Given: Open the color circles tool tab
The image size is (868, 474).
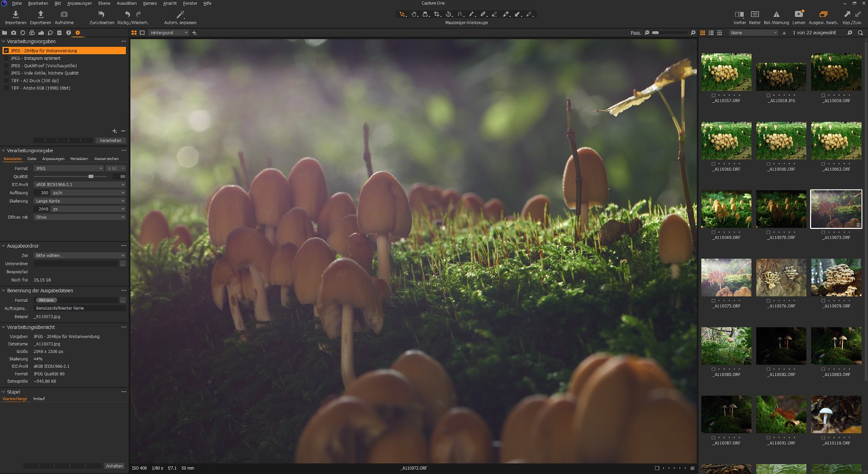Looking at the screenshot, I should point(32,33).
